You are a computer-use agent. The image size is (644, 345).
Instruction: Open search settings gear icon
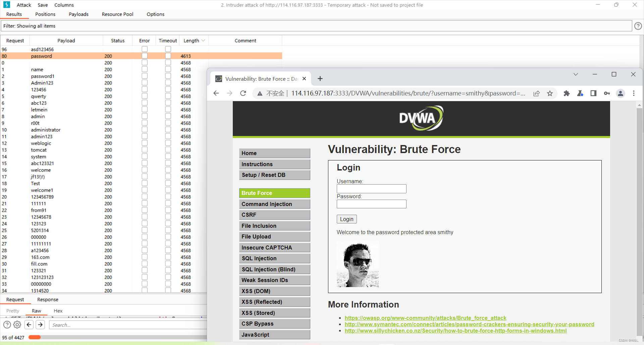[x=17, y=325]
